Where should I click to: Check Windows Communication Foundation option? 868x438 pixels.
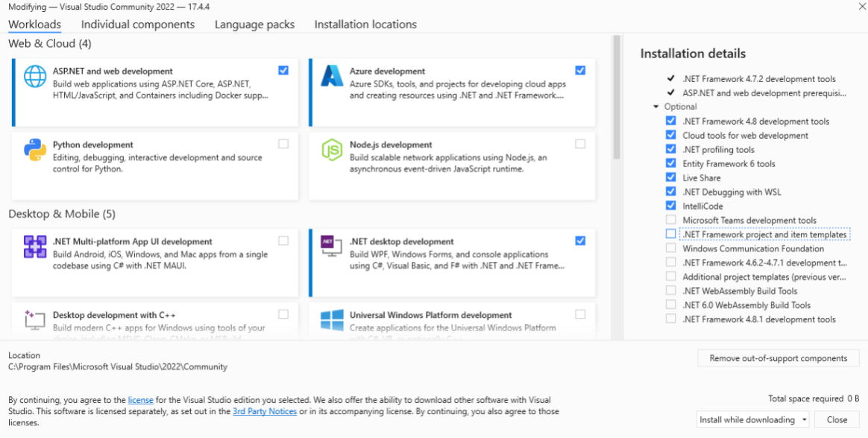(671, 248)
